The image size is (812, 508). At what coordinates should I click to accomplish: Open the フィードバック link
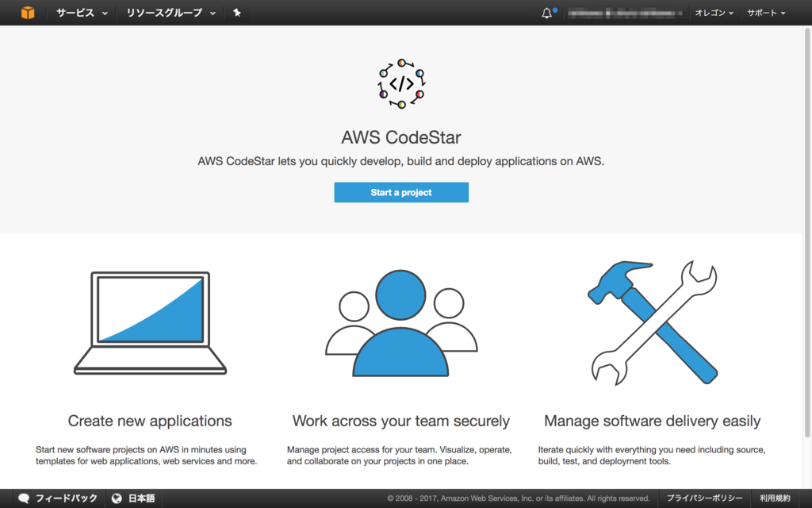[66, 498]
